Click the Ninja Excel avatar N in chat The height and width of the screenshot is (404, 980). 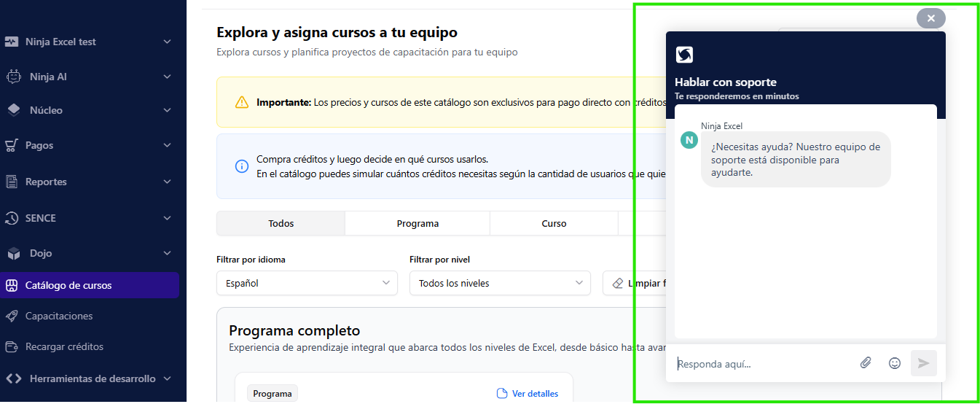click(x=689, y=140)
